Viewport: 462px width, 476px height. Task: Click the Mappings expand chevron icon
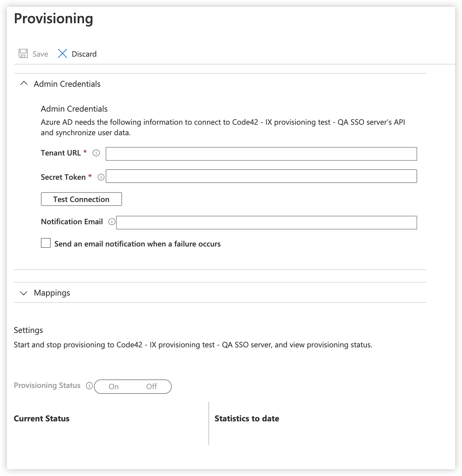[x=23, y=293]
